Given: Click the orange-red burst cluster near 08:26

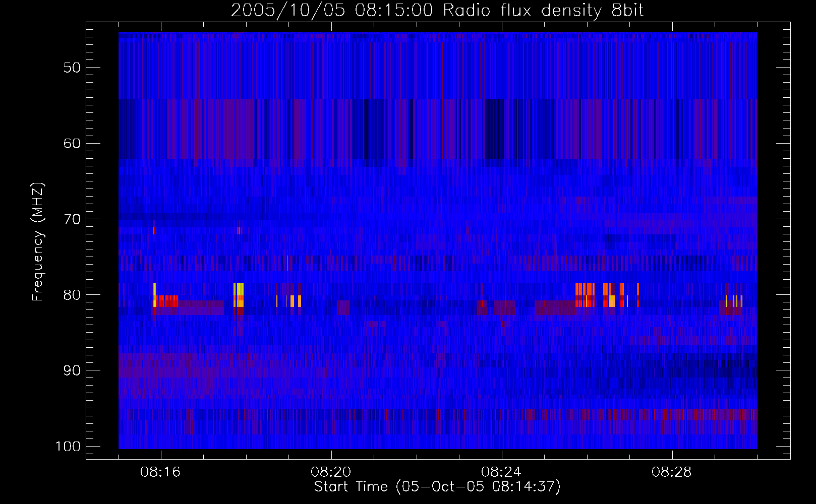Looking at the screenshot, I should (607, 295).
